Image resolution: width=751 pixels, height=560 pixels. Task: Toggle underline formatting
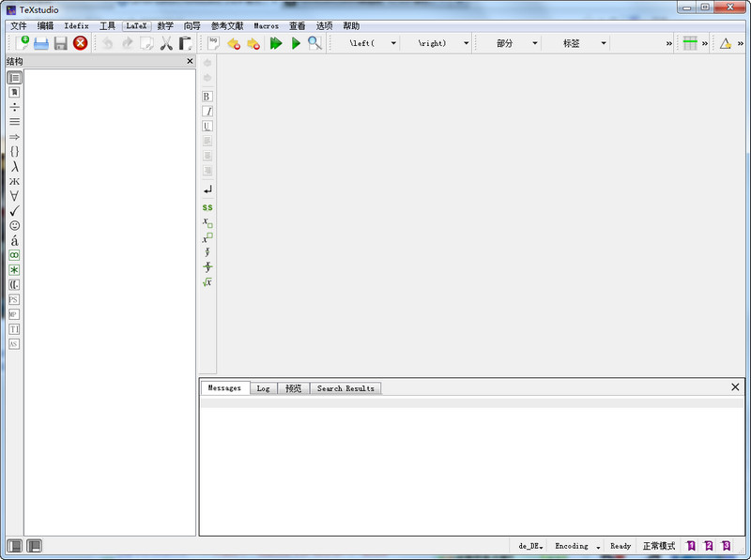[x=207, y=125]
